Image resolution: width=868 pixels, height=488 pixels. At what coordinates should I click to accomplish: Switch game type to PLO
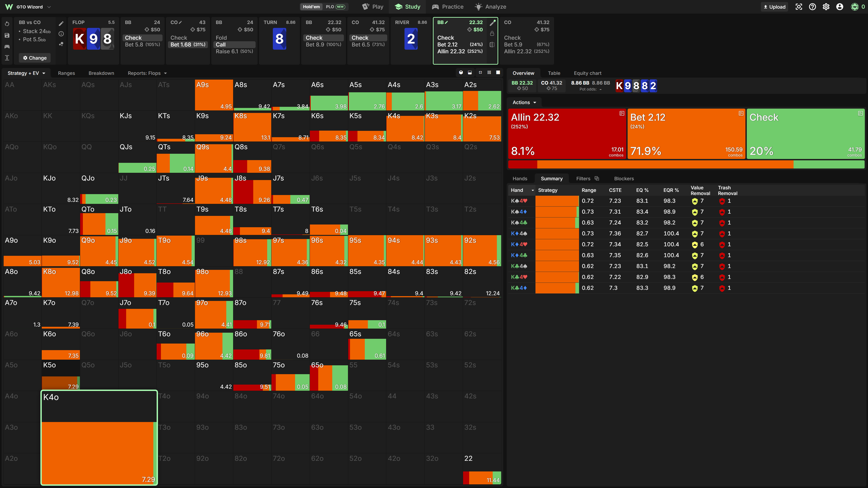(x=335, y=7)
